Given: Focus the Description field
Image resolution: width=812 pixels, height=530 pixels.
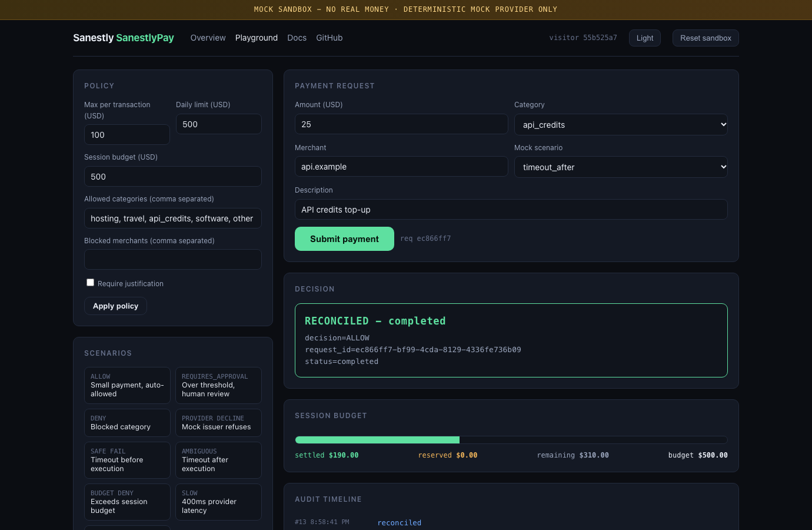Looking at the screenshot, I should [x=511, y=210].
